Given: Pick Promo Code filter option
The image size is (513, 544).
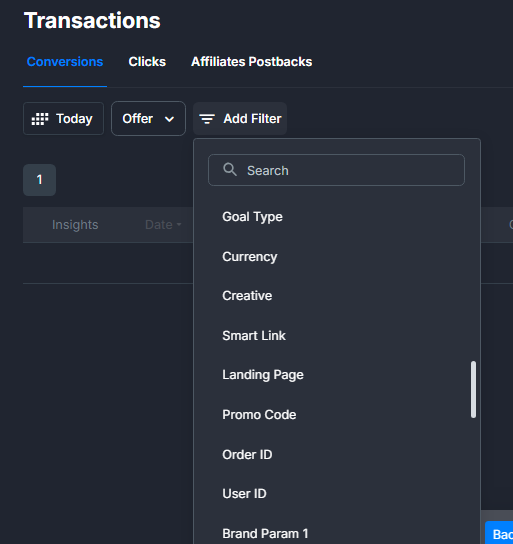Looking at the screenshot, I should click(259, 415).
